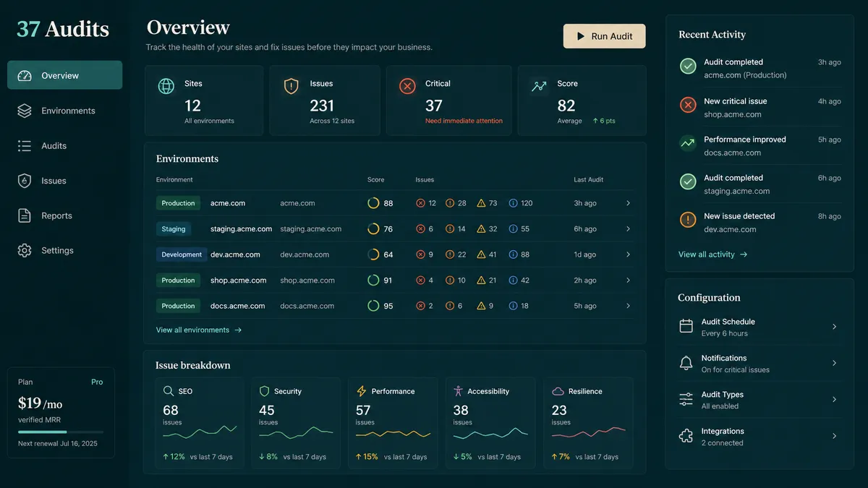Open Notifications settings chevron
868x488 pixels.
coord(834,363)
